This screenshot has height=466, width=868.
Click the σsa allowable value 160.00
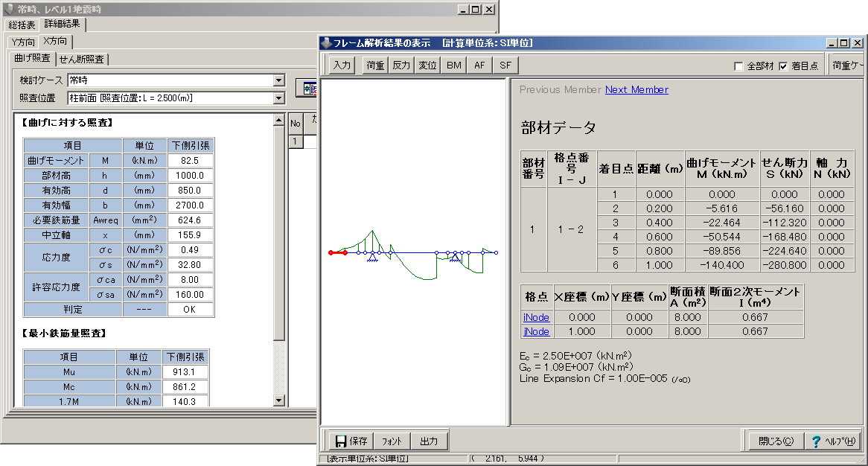click(190, 295)
